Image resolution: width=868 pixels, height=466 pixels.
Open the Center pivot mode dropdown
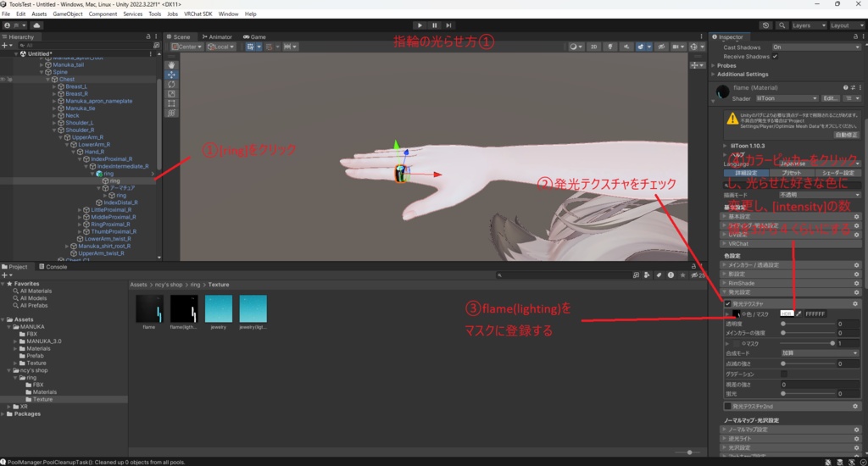point(186,47)
